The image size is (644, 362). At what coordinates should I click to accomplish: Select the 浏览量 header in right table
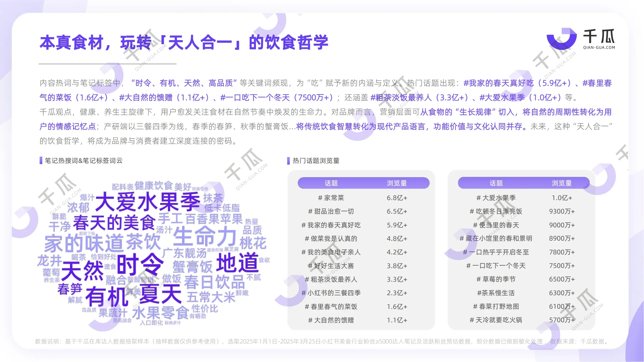pos(561,183)
